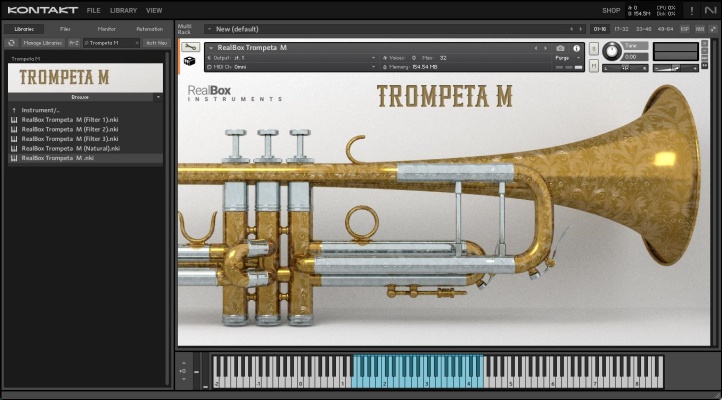This screenshot has width=722, height=400.
Task: Select rack page 01-16
Action: [x=600, y=29]
